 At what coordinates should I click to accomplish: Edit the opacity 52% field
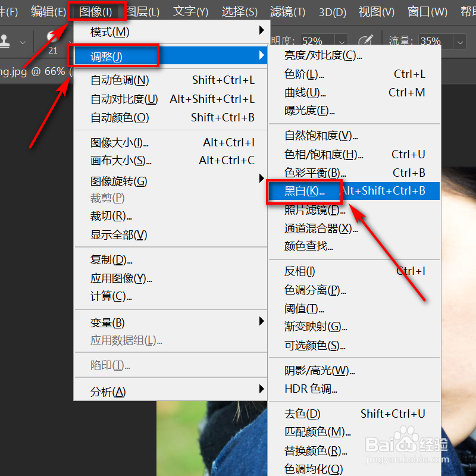(x=317, y=41)
